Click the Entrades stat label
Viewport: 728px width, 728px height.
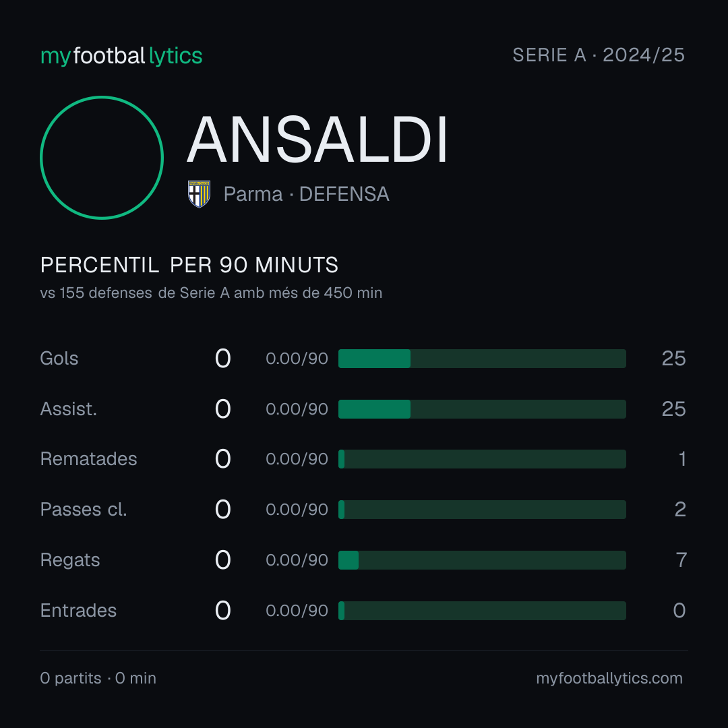tap(78, 611)
